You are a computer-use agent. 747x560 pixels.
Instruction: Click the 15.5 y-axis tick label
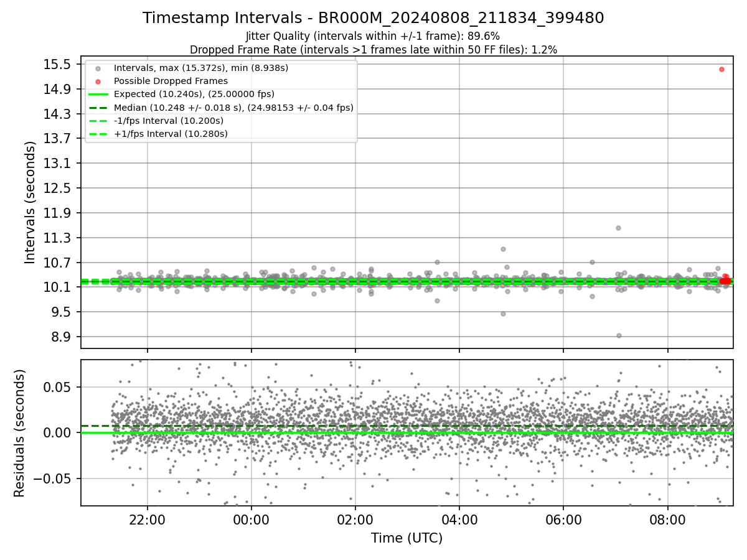[x=58, y=65]
